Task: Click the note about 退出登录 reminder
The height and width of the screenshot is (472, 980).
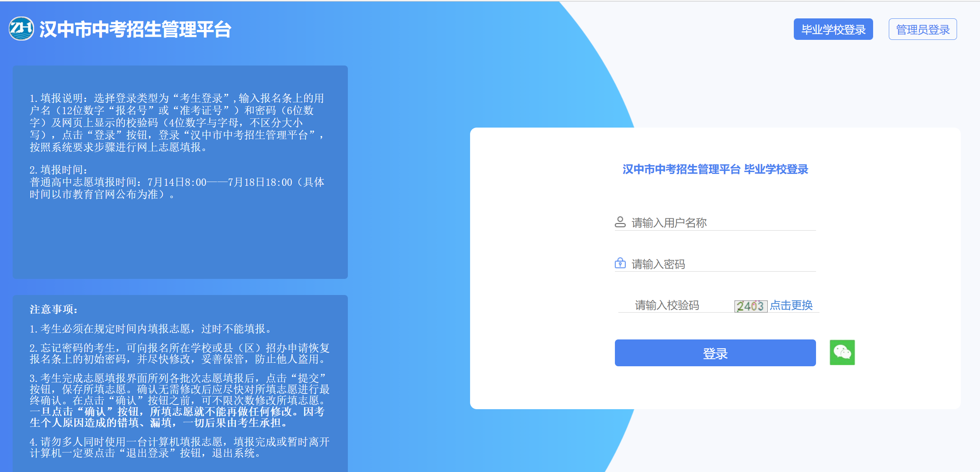Action: point(179,447)
